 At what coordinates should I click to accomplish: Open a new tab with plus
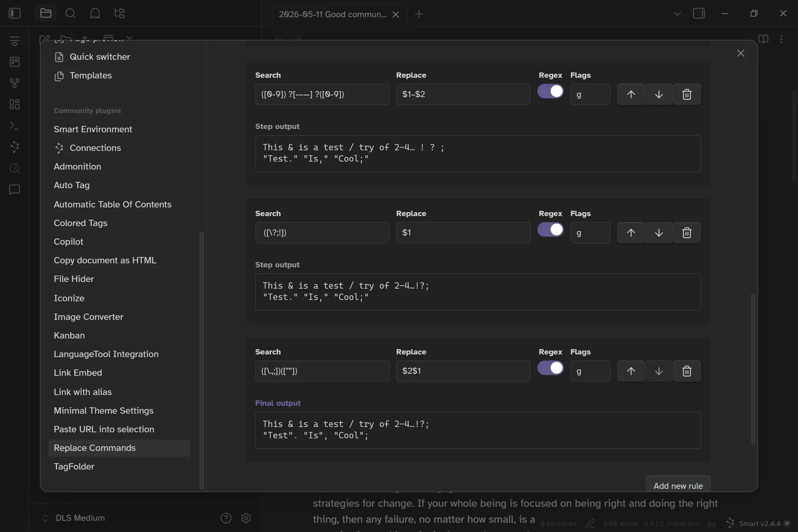(x=419, y=14)
